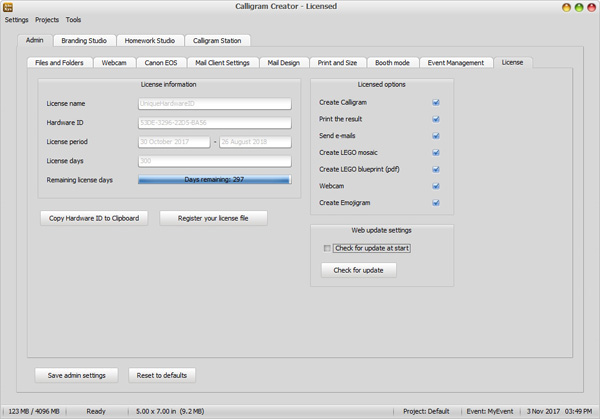Click the 'License information' group title
The image size is (600, 419).
168,84
